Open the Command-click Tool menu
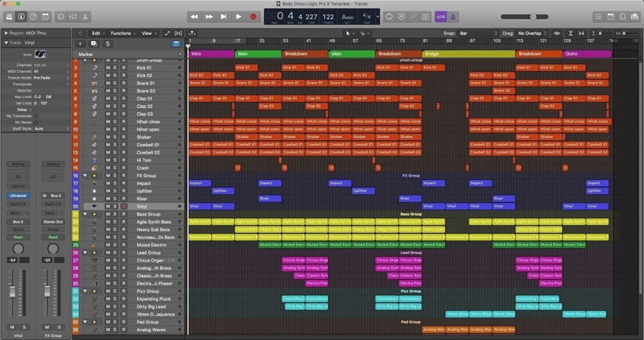 click(x=364, y=33)
